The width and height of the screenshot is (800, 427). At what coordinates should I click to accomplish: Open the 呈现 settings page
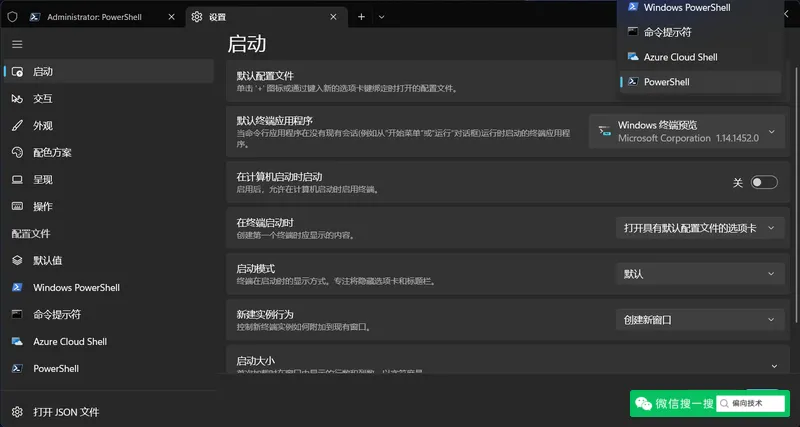click(x=108, y=180)
